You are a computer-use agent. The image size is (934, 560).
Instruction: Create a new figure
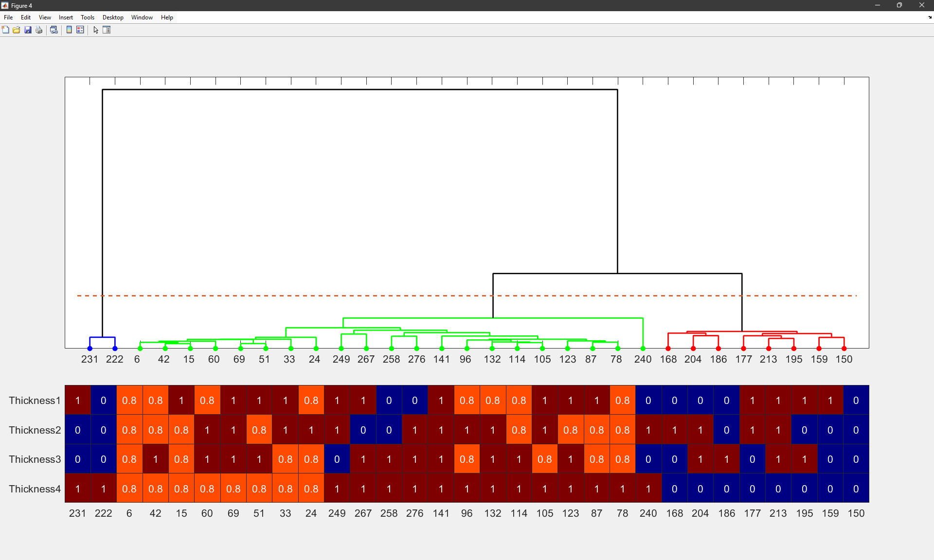[x=5, y=30]
